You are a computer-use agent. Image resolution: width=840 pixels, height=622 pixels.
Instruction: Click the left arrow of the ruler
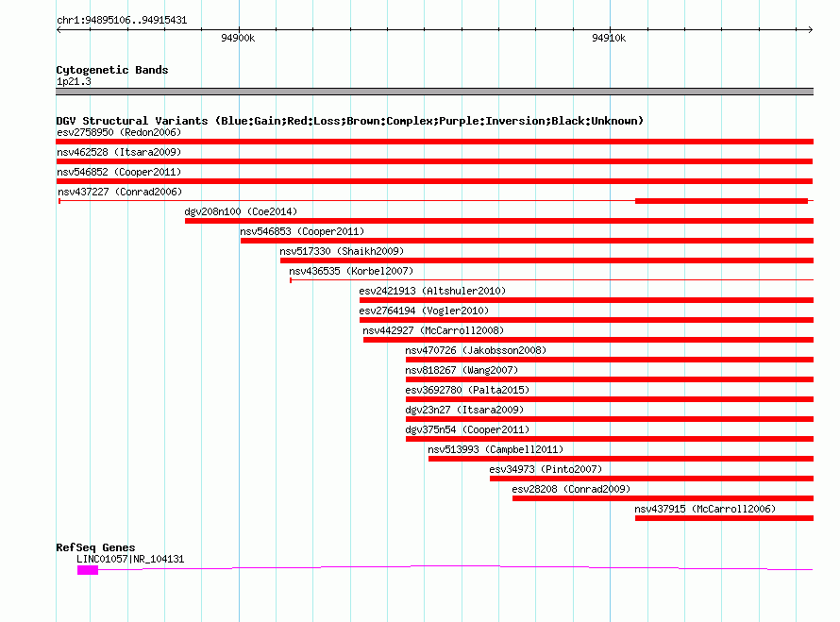[x=59, y=29]
